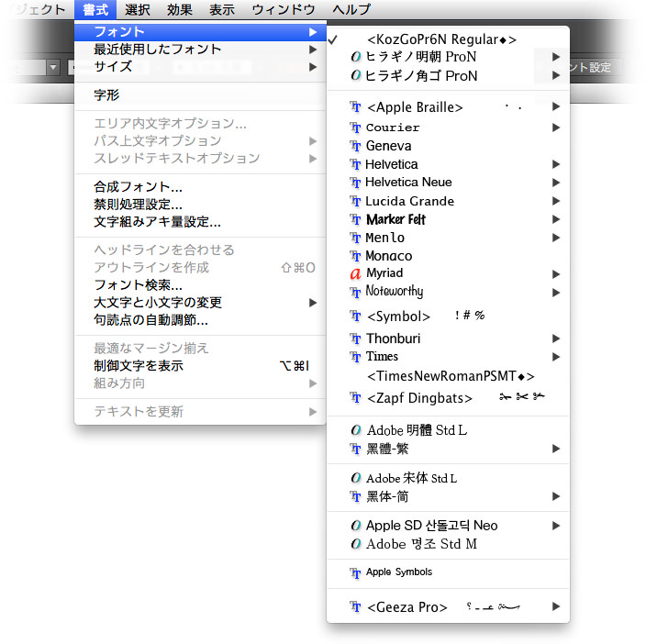Click the TrueType icon beside Apple Symbols
The height and width of the screenshot is (644, 646).
(x=355, y=572)
